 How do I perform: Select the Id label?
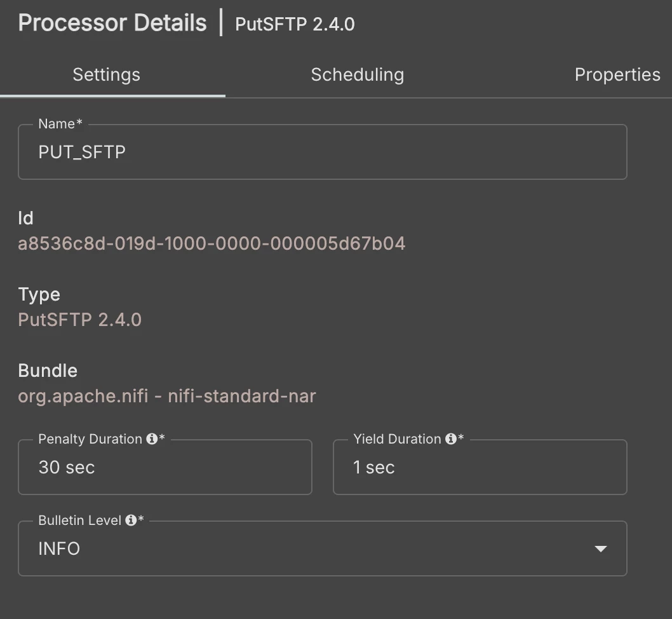[x=25, y=218]
